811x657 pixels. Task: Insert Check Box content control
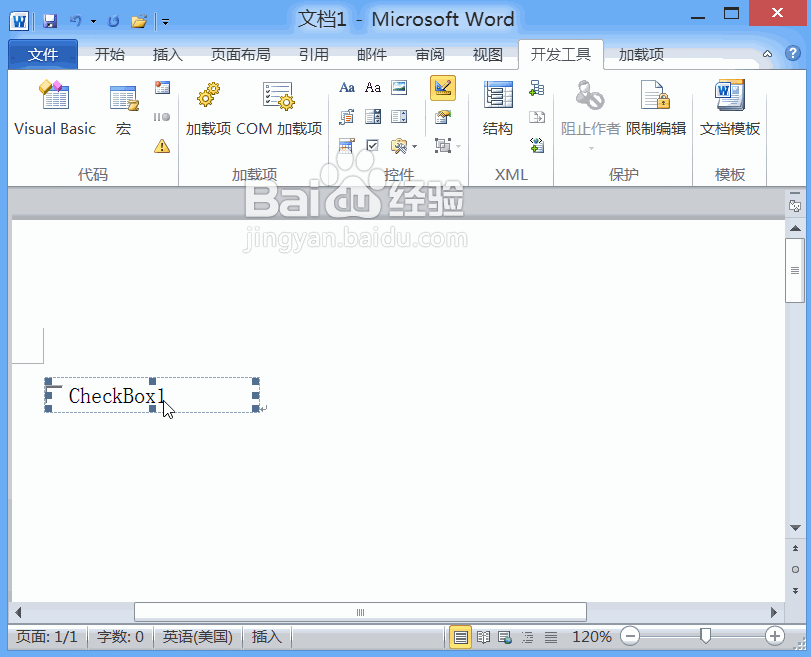373,146
